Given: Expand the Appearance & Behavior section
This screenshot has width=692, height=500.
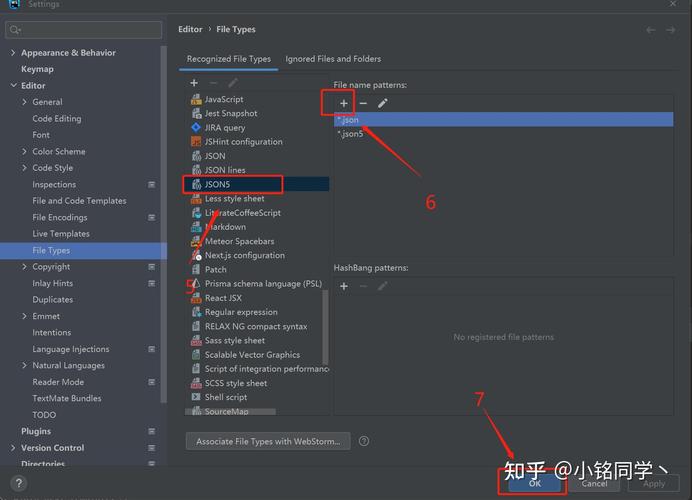Looking at the screenshot, I should (x=12, y=53).
